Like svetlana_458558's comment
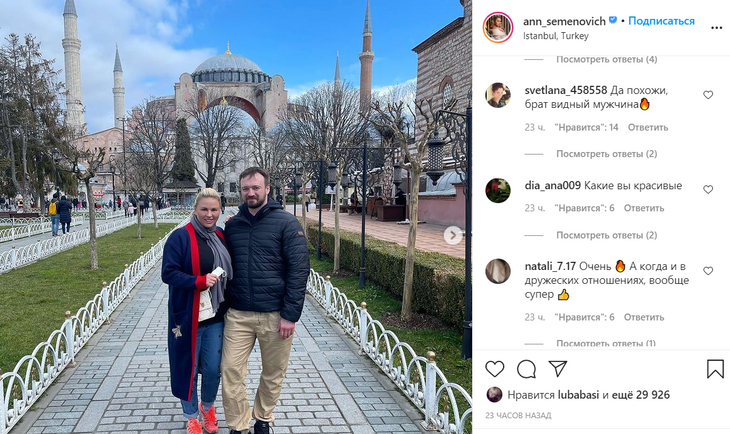Viewport: 730px width, 434px height. [x=708, y=95]
